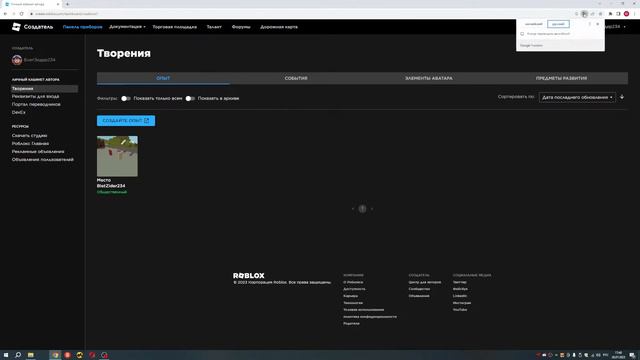The height and width of the screenshot is (360, 640).
Task: Open the translate popup options menu
Action: click(589, 24)
